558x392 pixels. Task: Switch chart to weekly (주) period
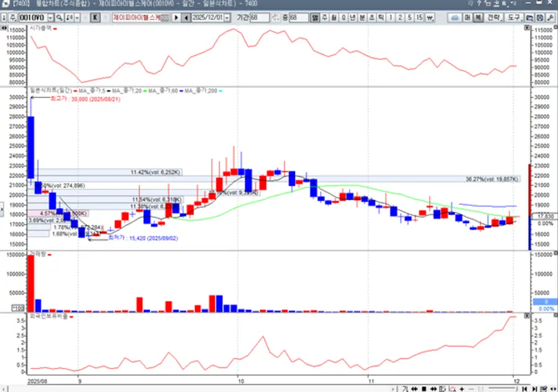325,18
